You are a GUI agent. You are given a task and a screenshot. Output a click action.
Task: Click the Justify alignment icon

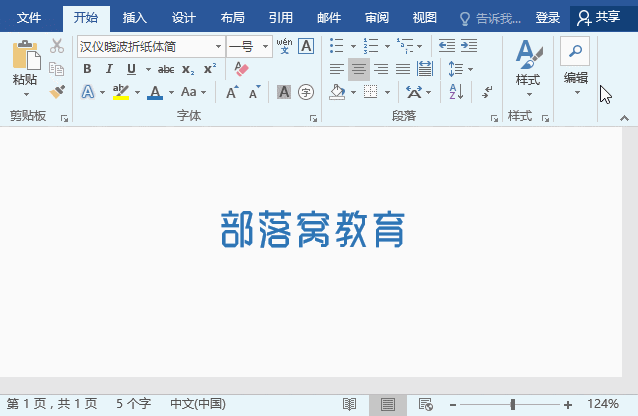[403, 69]
